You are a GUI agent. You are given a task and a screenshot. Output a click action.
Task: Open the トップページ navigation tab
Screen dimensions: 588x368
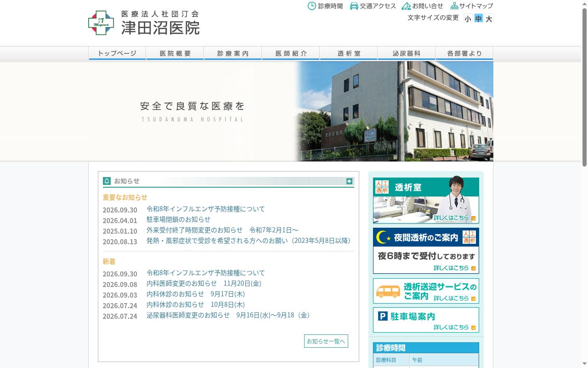117,53
